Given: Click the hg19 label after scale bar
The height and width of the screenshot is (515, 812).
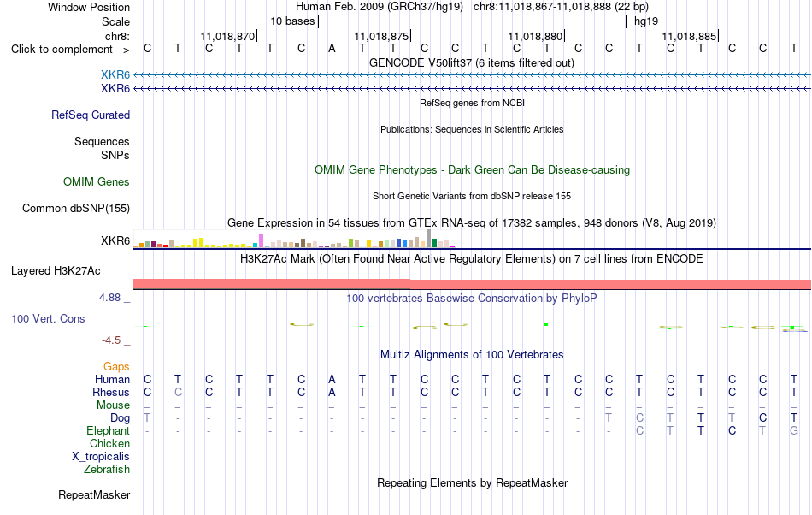Looking at the screenshot, I should [646, 21].
